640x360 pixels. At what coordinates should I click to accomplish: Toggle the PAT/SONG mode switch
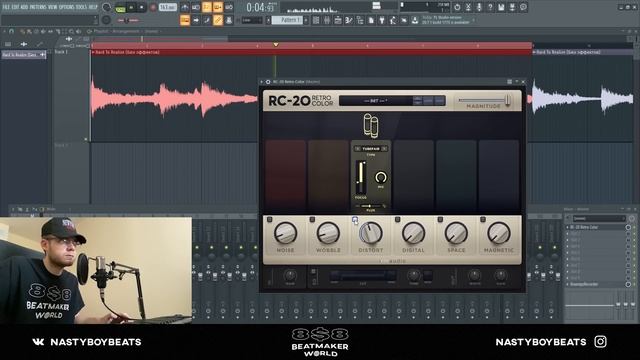click(120, 8)
